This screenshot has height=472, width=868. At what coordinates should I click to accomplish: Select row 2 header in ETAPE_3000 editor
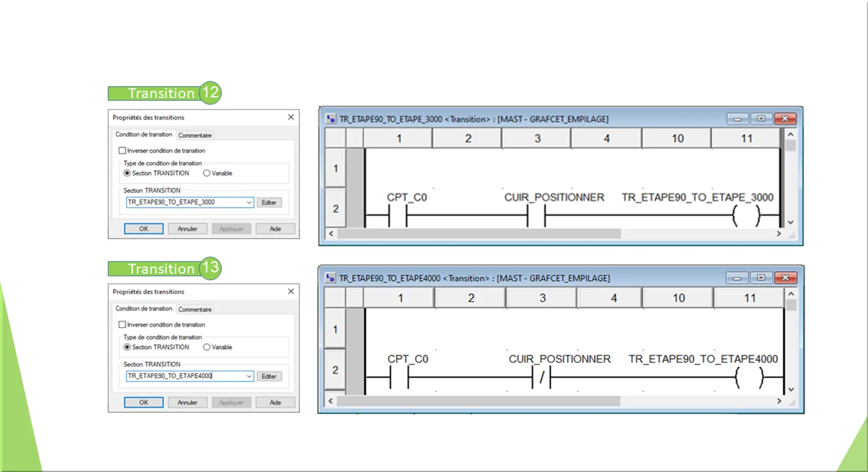[335, 209]
